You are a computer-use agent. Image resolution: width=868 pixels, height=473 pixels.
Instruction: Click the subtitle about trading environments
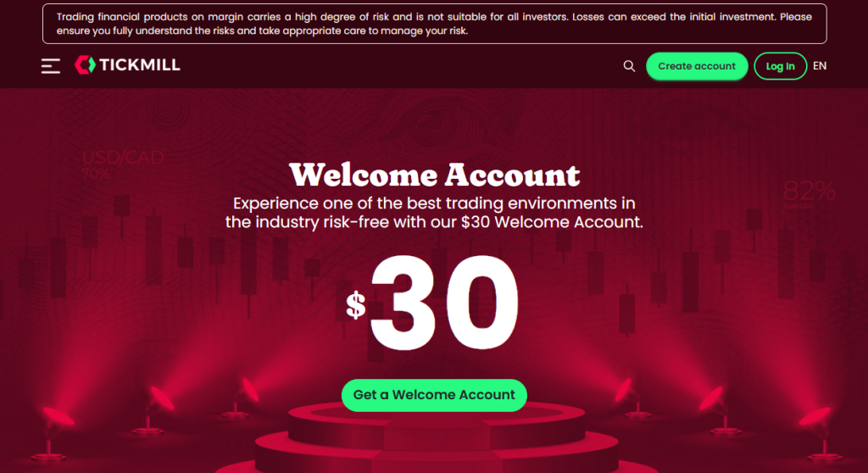[434, 213]
